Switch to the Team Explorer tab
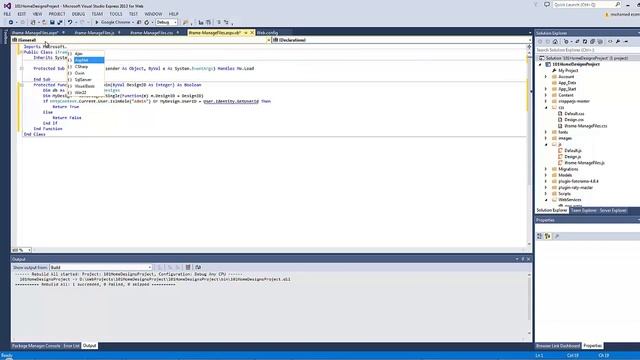Screen dimensions: 640x360 click(583, 211)
